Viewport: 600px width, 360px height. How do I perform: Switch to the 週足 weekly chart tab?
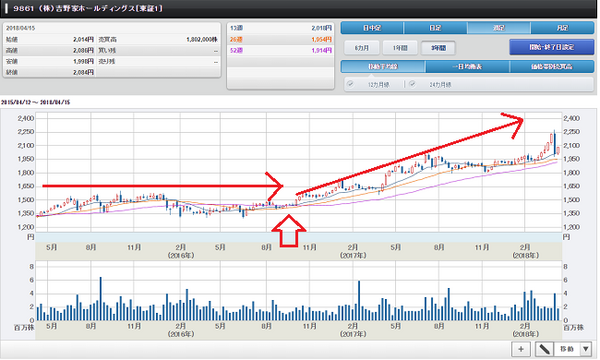click(499, 28)
